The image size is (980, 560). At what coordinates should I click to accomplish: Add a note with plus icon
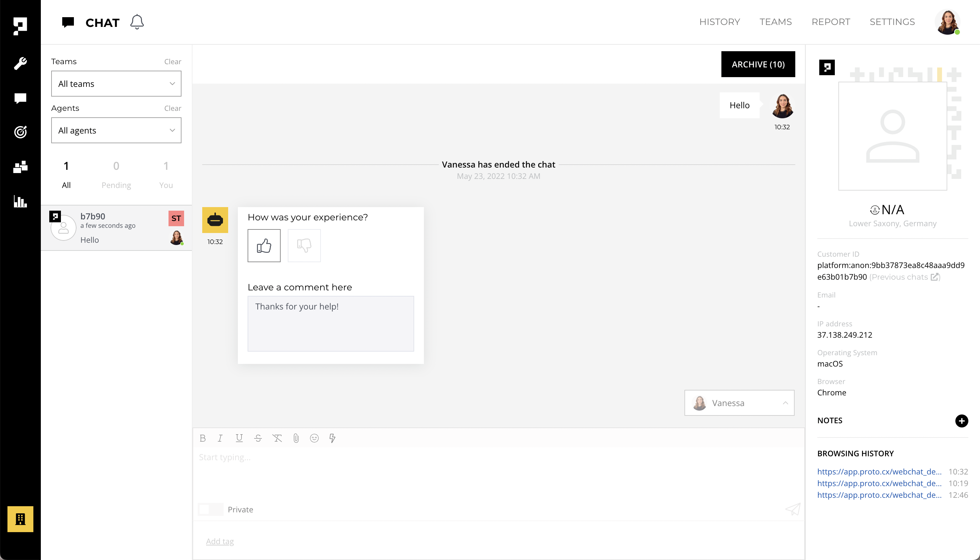[x=961, y=421]
